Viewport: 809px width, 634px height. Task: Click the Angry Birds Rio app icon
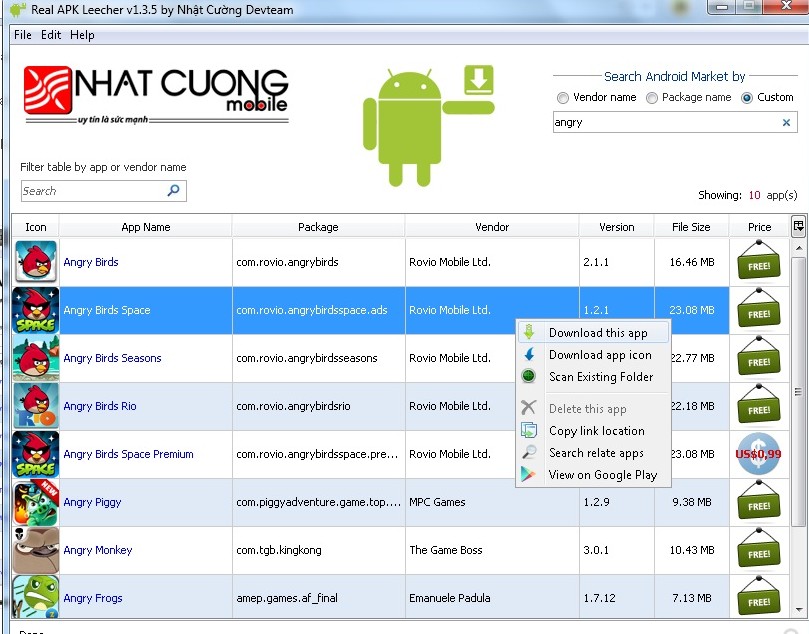[x=36, y=406]
